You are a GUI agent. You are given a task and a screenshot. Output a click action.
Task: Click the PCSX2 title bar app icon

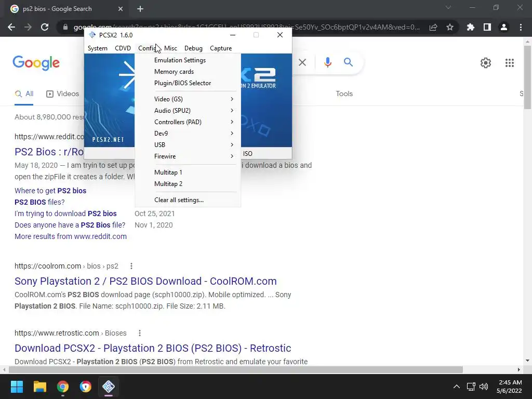92,35
